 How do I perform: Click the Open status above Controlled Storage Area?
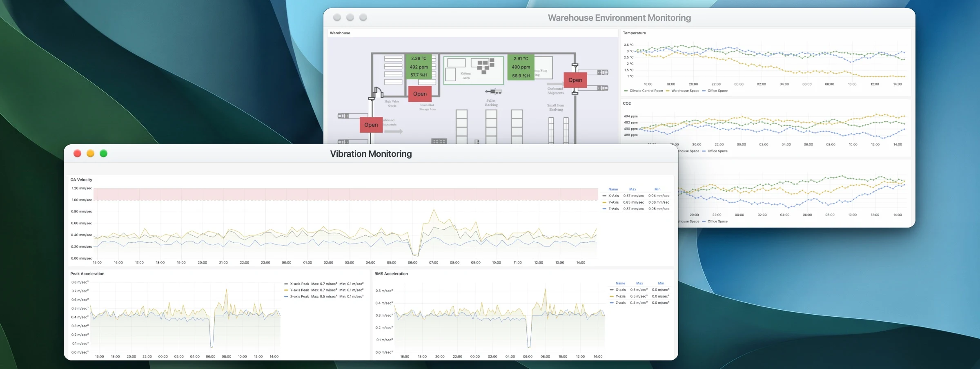coord(420,94)
